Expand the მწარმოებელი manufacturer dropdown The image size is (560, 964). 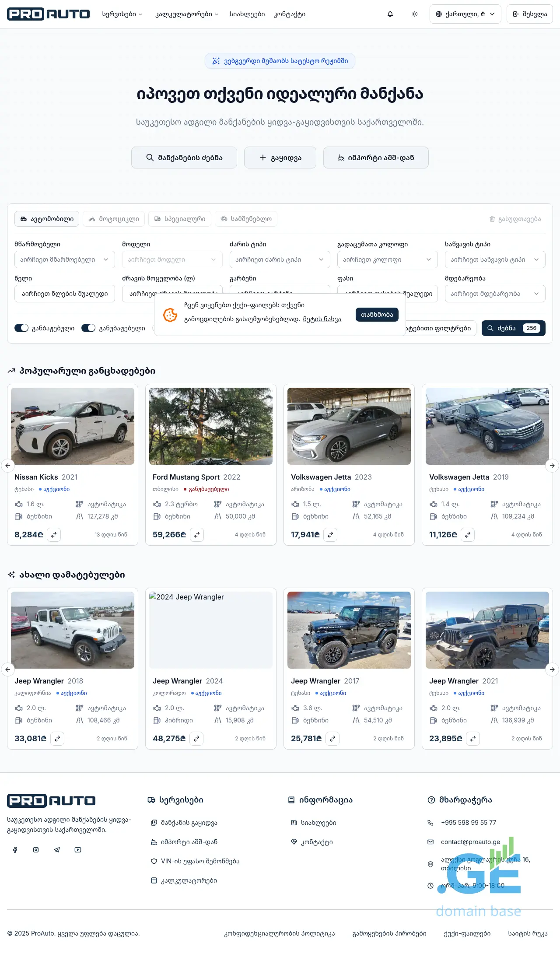(x=65, y=259)
